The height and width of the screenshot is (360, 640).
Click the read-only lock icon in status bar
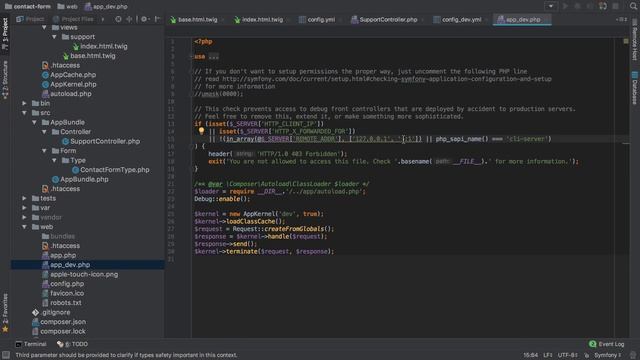coord(587,355)
